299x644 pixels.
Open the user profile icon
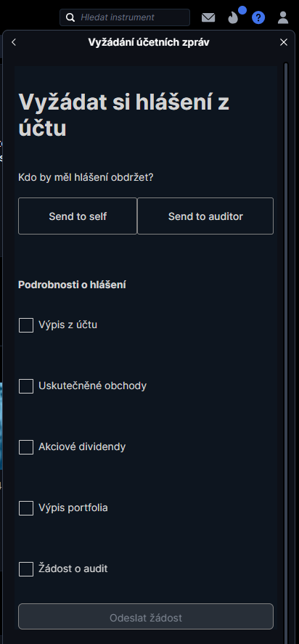(x=283, y=17)
